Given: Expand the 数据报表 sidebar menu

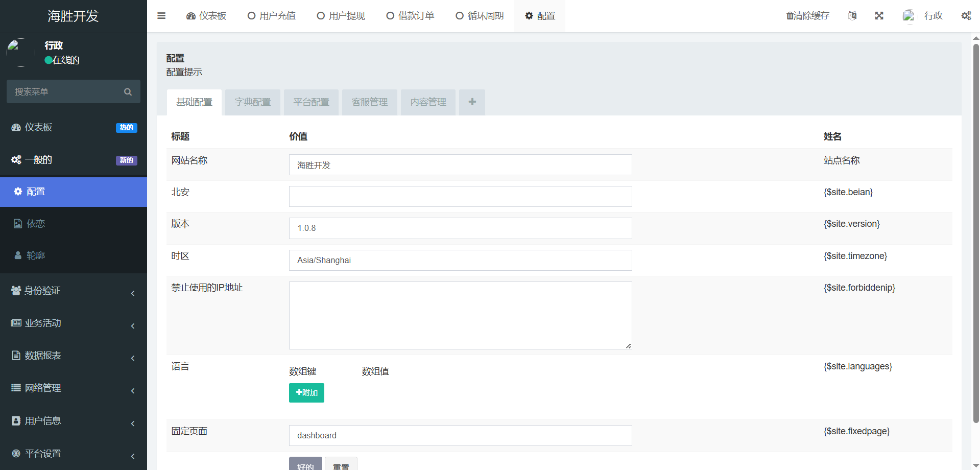Looking at the screenshot, I should click(x=73, y=356).
